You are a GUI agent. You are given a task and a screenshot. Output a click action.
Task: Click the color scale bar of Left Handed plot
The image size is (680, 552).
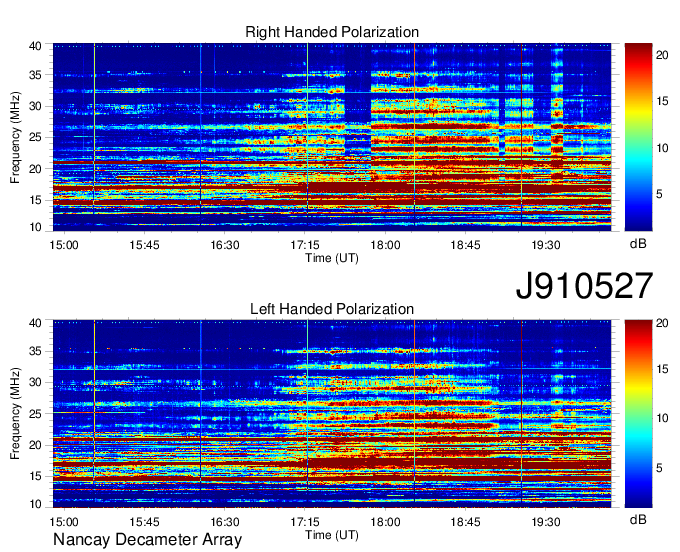[638, 413]
